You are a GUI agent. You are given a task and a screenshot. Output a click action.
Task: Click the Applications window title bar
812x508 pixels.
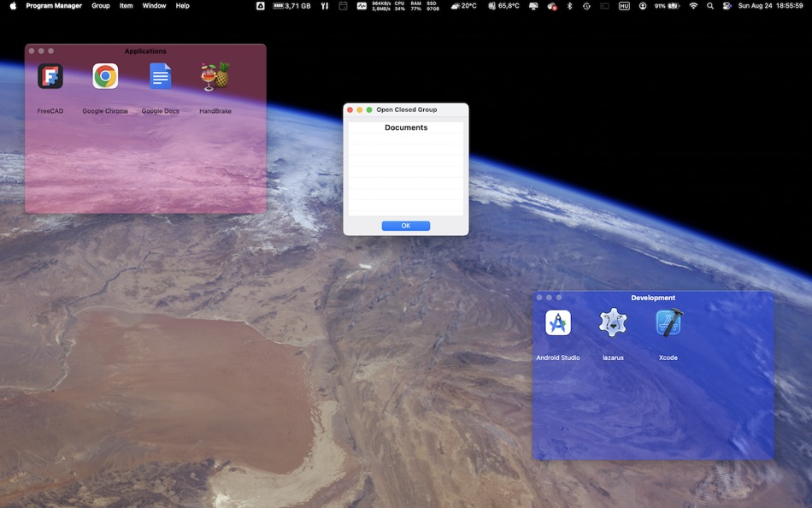[x=145, y=50]
